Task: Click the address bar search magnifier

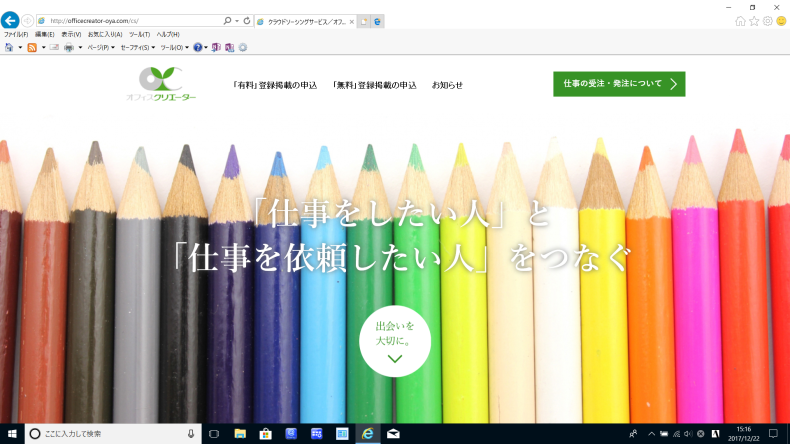Action: (x=227, y=21)
